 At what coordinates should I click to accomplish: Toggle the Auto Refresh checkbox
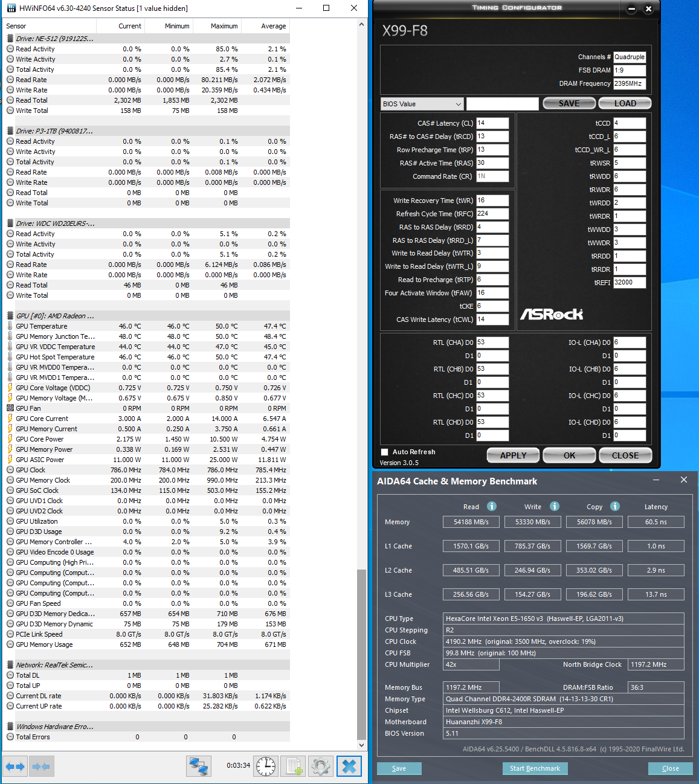[384, 452]
